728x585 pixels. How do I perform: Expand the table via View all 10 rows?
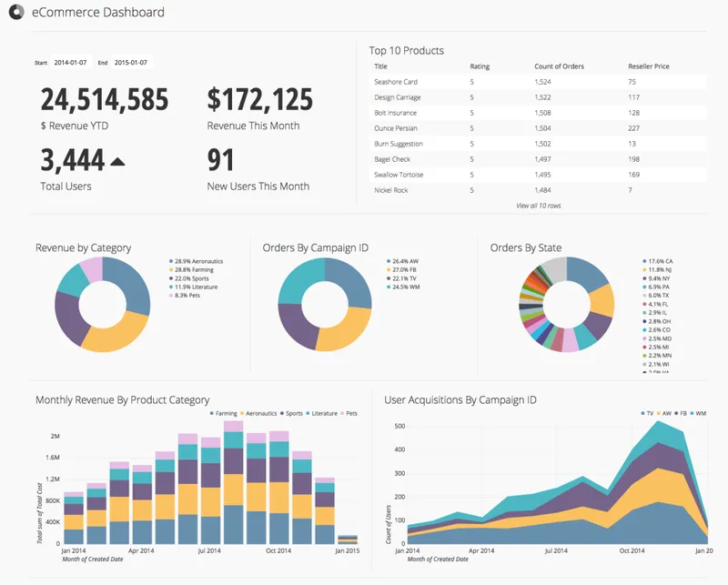[x=539, y=206]
